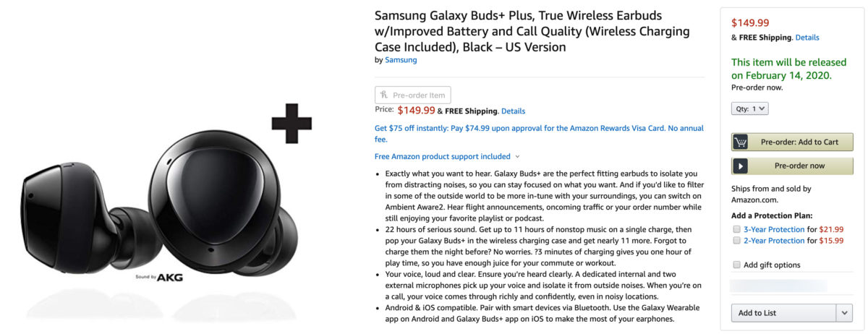The image size is (868, 334).
Task: Open the Amazon Rewards Visa Card offer link
Action: (x=538, y=129)
